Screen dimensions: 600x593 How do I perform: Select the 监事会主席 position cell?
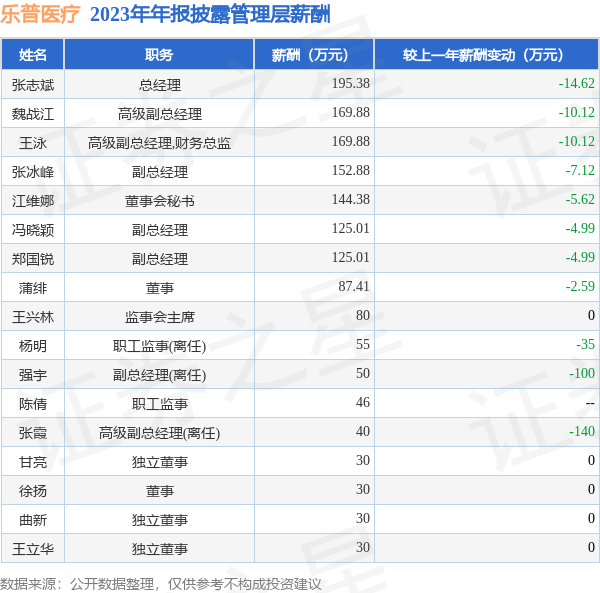[x=159, y=317]
